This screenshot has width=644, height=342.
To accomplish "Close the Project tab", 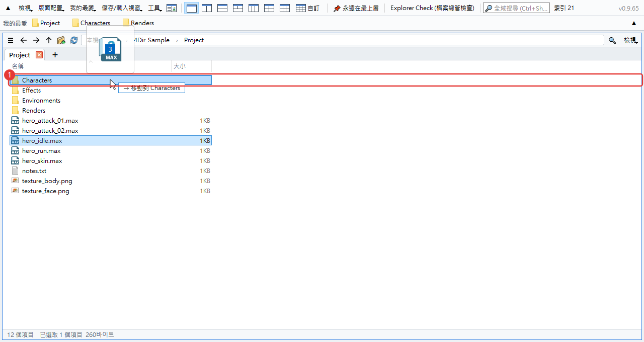I will 39,55.
